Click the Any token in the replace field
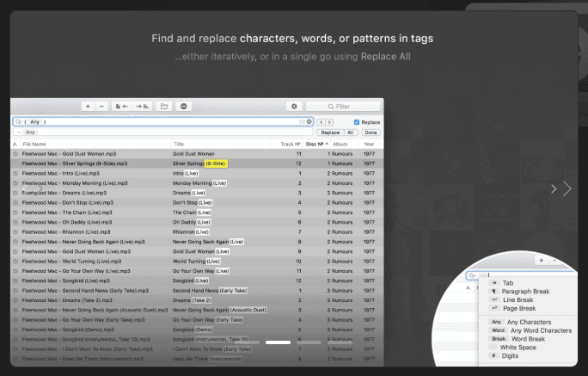This screenshot has width=588, height=376. [x=30, y=133]
